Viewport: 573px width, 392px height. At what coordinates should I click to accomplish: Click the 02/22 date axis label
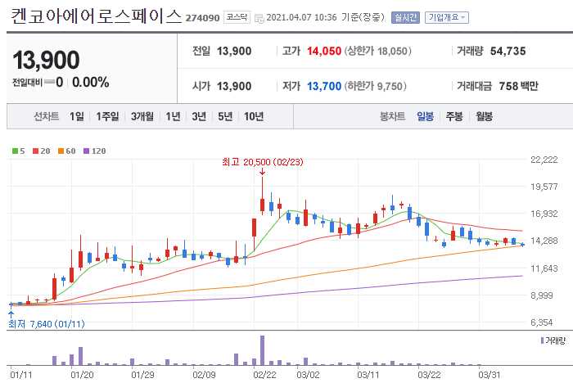pyautogui.click(x=265, y=375)
